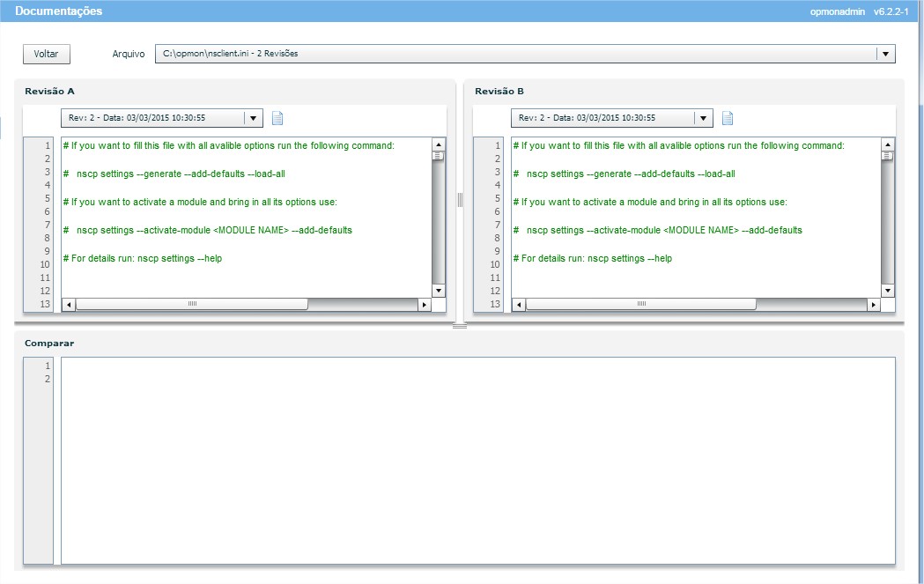Click the vertical splitter between revision panels
The height and width of the screenshot is (584, 924).
click(x=460, y=201)
